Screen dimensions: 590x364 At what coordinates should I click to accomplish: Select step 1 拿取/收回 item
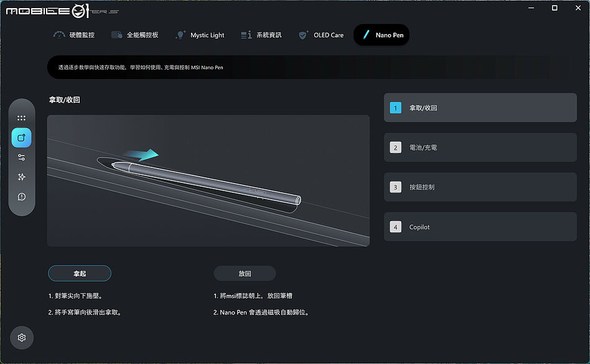[x=480, y=108]
